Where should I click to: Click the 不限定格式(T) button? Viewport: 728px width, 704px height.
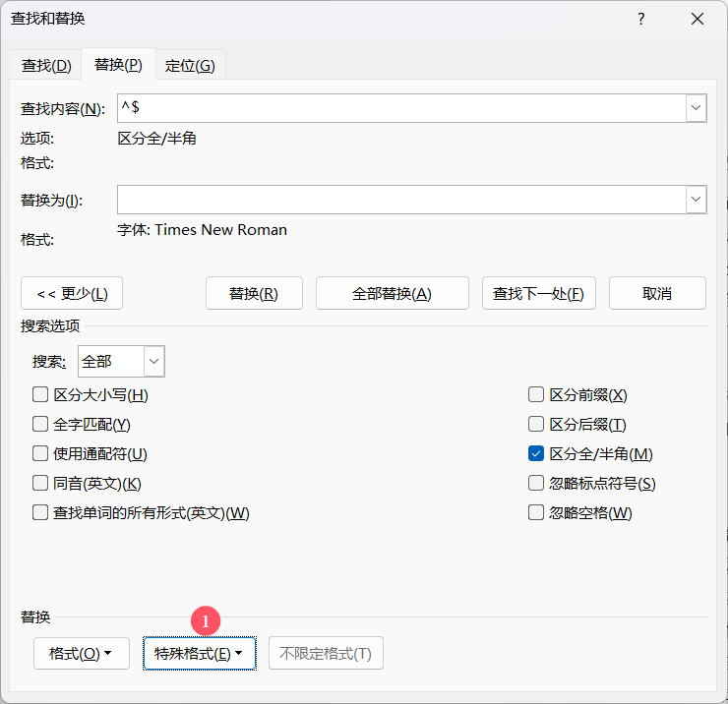point(326,654)
